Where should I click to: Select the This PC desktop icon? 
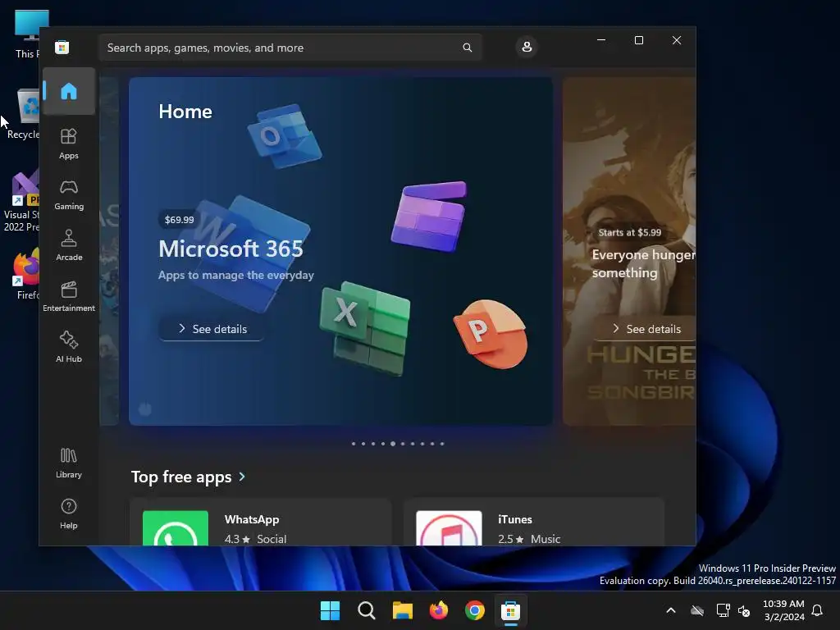point(29,34)
